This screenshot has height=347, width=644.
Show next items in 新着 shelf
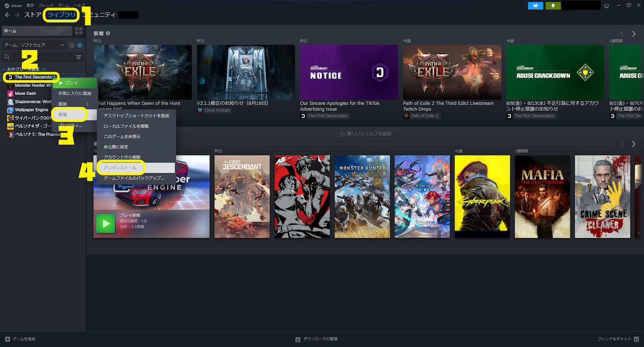(633, 34)
